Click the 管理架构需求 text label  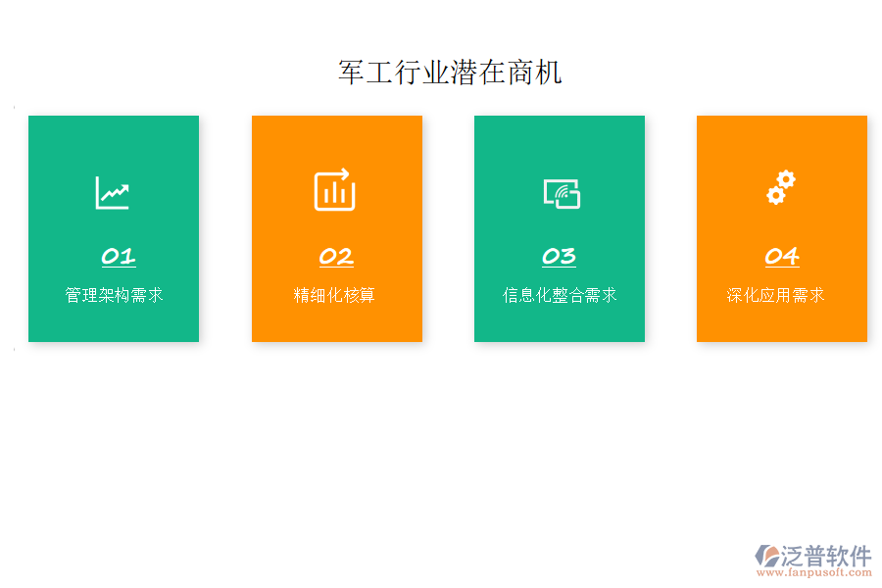point(113,292)
